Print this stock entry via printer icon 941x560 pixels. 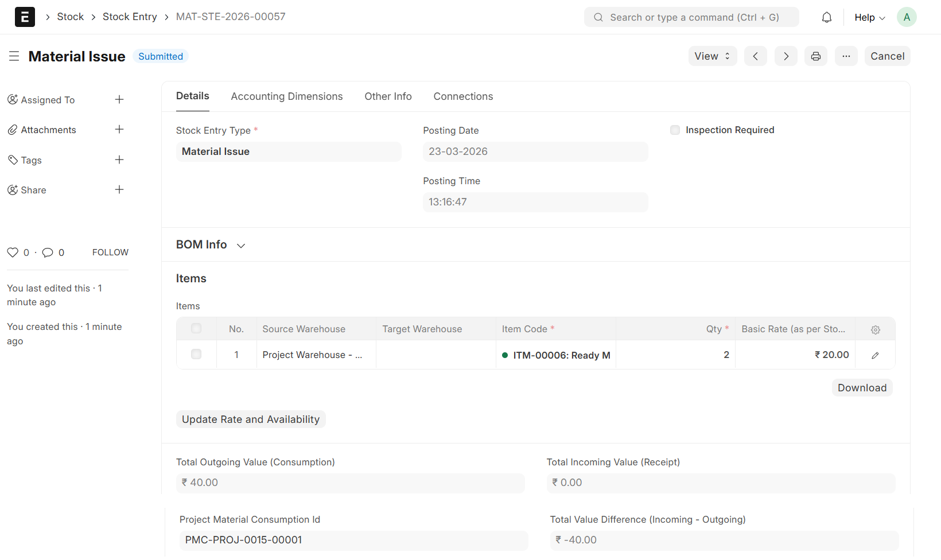[x=815, y=56]
